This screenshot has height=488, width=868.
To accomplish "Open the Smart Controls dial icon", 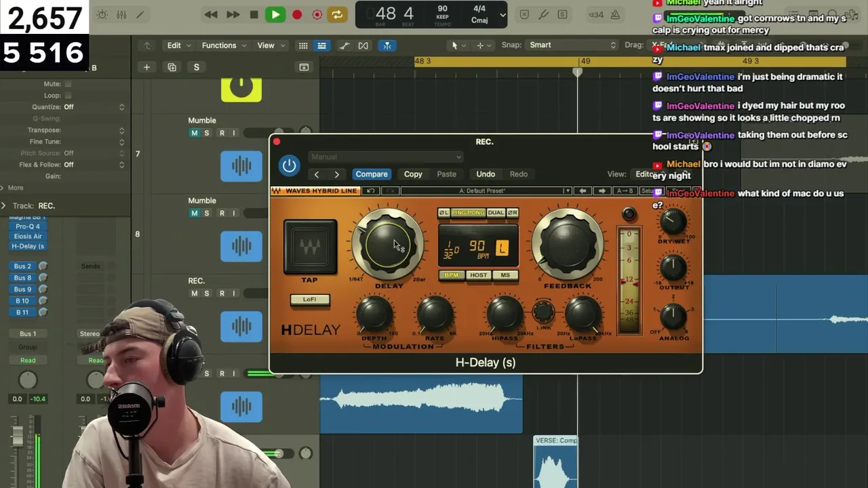I will pyautogui.click(x=102, y=14).
